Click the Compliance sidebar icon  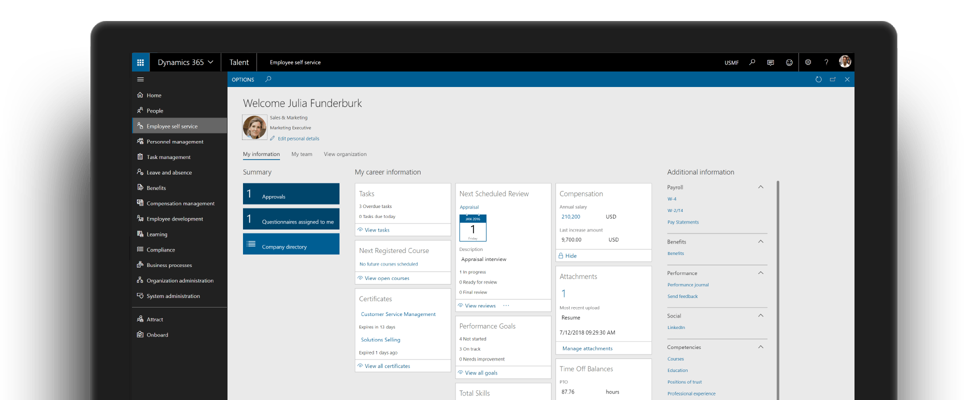140,249
